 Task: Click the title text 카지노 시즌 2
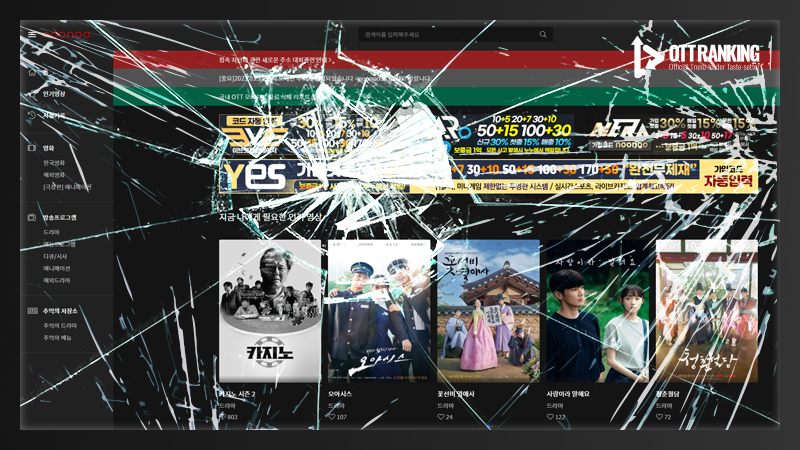pos(237,394)
